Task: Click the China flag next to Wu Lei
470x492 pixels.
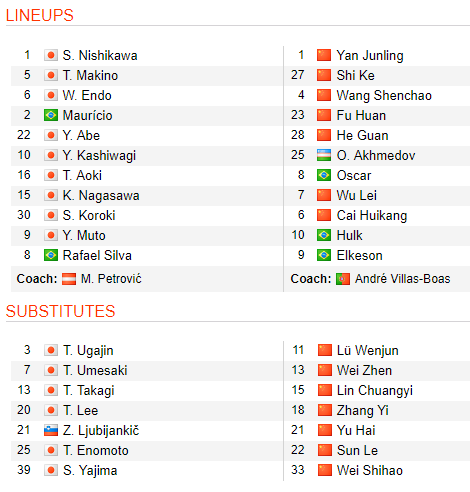Action: (324, 195)
